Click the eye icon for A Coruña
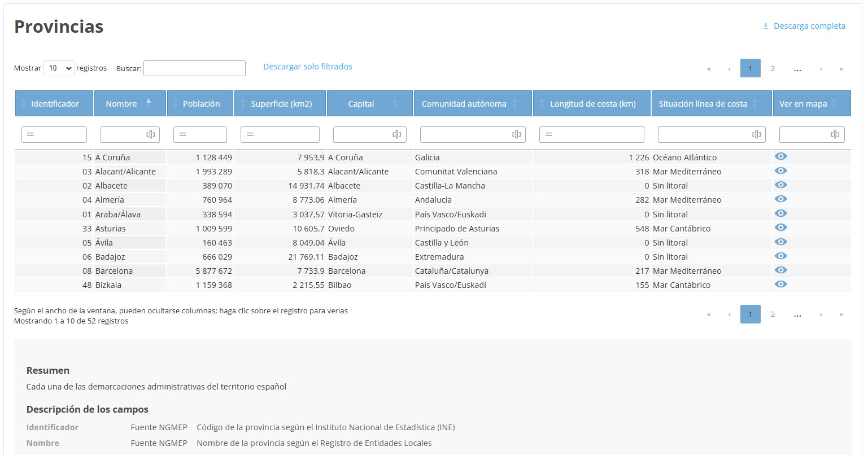 pos(780,157)
